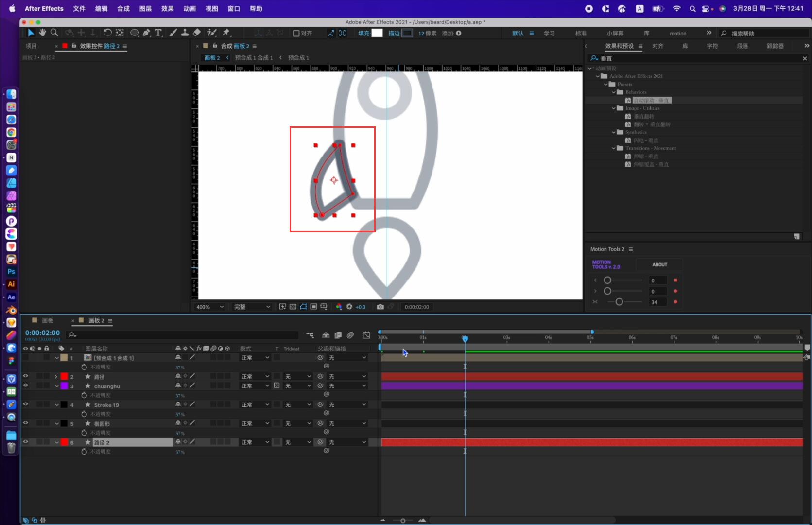Hide the chuanghu layer
The height and width of the screenshot is (525, 812).
click(26, 386)
